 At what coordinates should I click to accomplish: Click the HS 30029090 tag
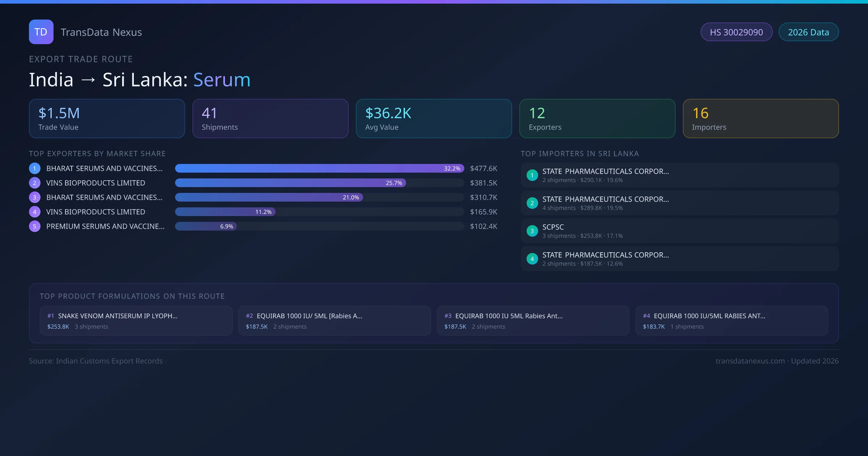(736, 32)
